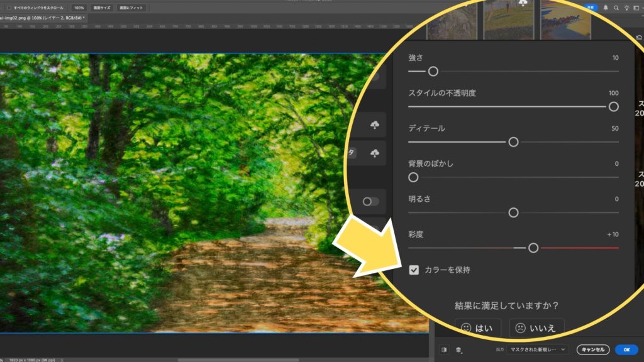Click the ディテール slider handle

tap(513, 142)
